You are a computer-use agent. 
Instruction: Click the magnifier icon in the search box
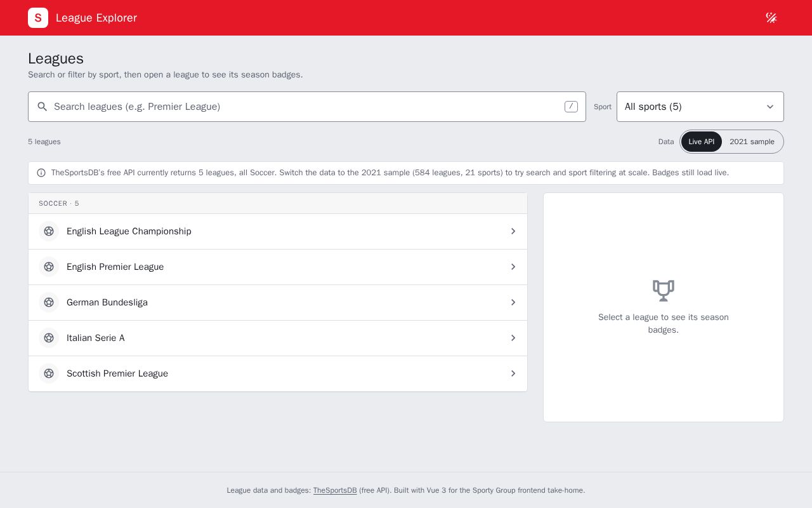43,107
